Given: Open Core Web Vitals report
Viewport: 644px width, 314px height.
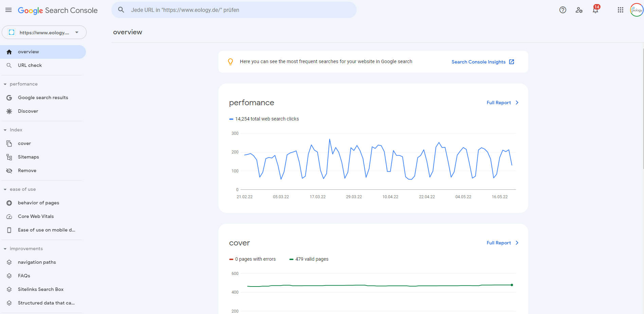Looking at the screenshot, I should (43, 217).
